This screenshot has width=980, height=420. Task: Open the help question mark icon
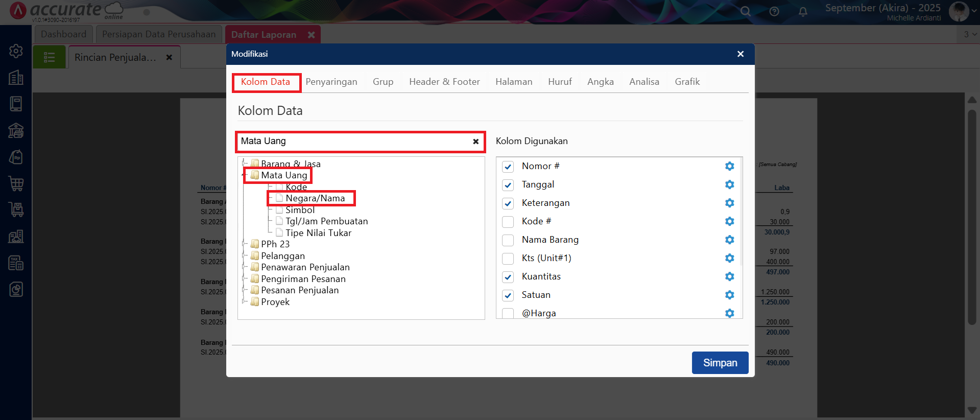tap(774, 11)
